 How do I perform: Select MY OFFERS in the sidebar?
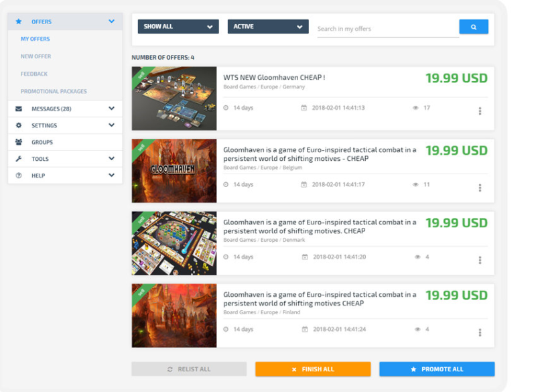coord(36,39)
